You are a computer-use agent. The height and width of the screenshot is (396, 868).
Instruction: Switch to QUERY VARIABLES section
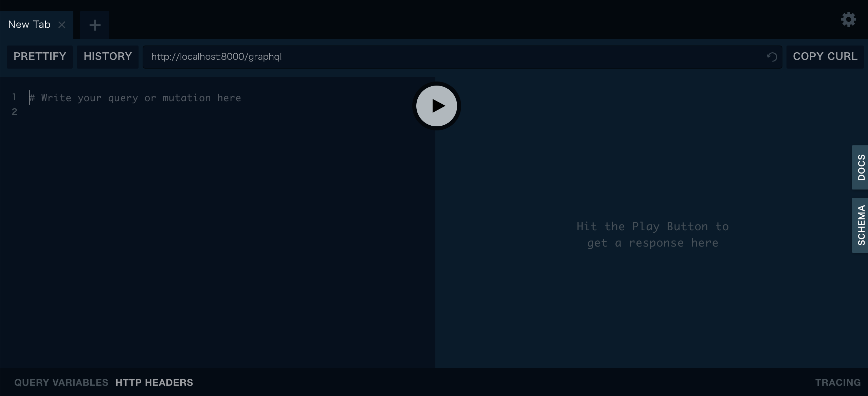click(x=61, y=382)
